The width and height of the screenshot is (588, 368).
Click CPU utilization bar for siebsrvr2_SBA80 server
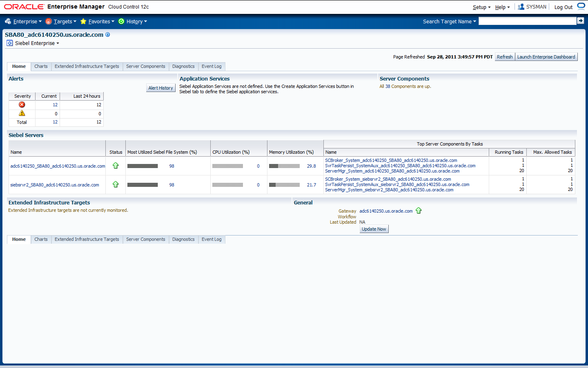pos(227,185)
